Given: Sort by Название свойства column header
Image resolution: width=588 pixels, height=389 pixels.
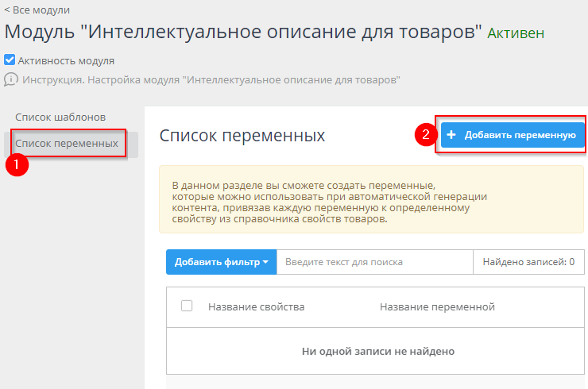Looking at the screenshot, I should coord(256,306).
